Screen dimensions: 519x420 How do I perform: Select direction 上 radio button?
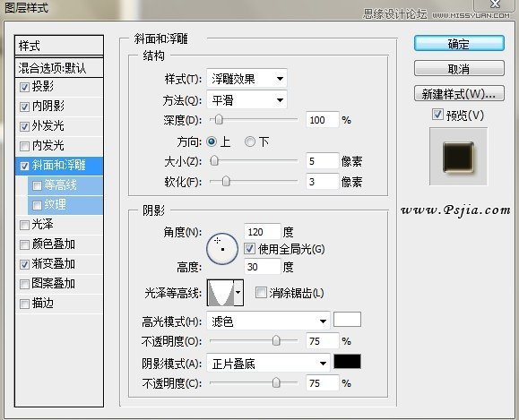coord(212,141)
